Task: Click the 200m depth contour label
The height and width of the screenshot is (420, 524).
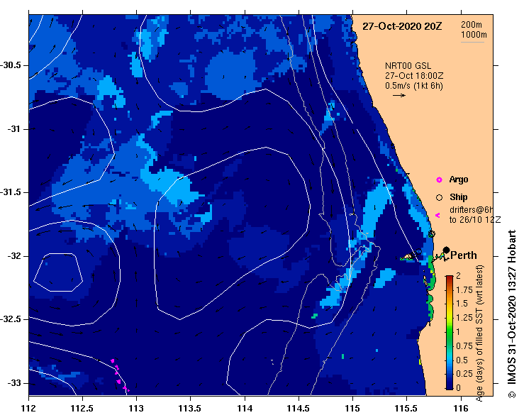Action: click(x=472, y=25)
